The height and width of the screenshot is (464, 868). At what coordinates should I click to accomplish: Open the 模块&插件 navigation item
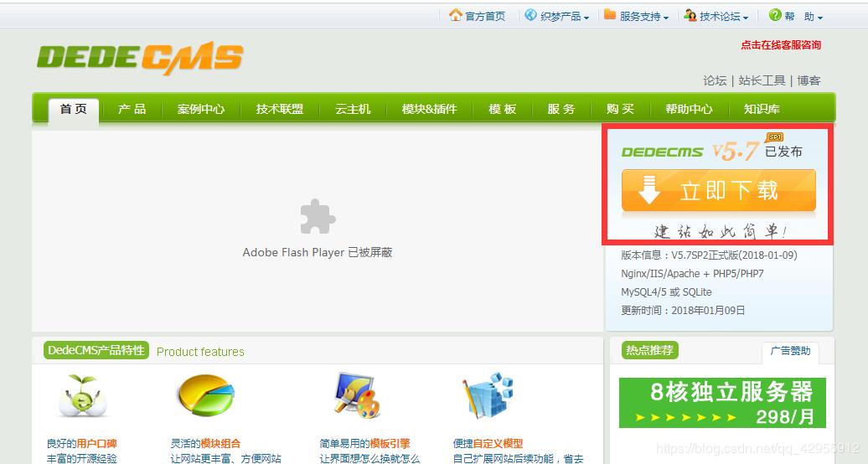coord(430,109)
